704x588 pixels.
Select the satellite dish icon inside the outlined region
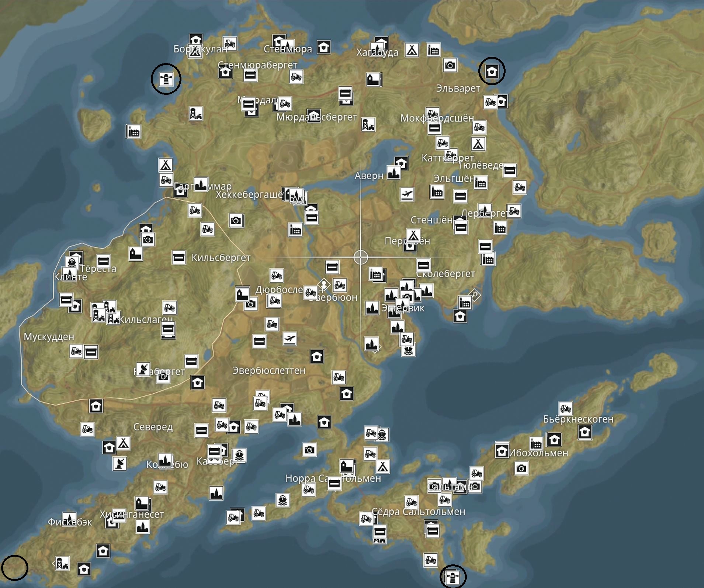143,369
